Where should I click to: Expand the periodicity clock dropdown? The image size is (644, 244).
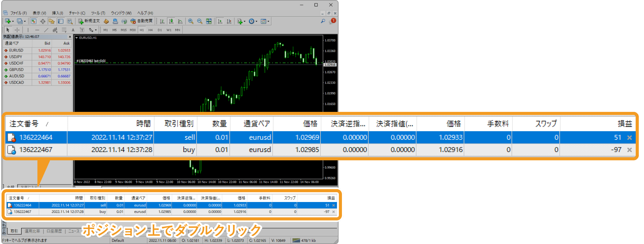(256, 21)
